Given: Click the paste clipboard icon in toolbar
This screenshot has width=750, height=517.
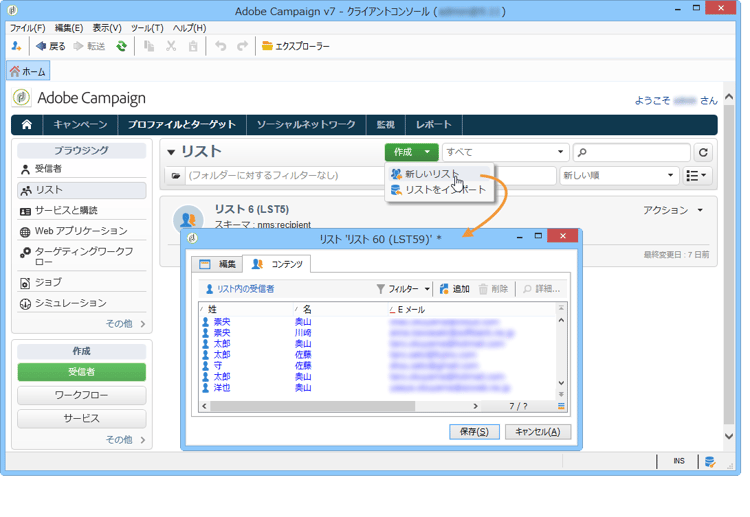Looking at the screenshot, I should 193,46.
